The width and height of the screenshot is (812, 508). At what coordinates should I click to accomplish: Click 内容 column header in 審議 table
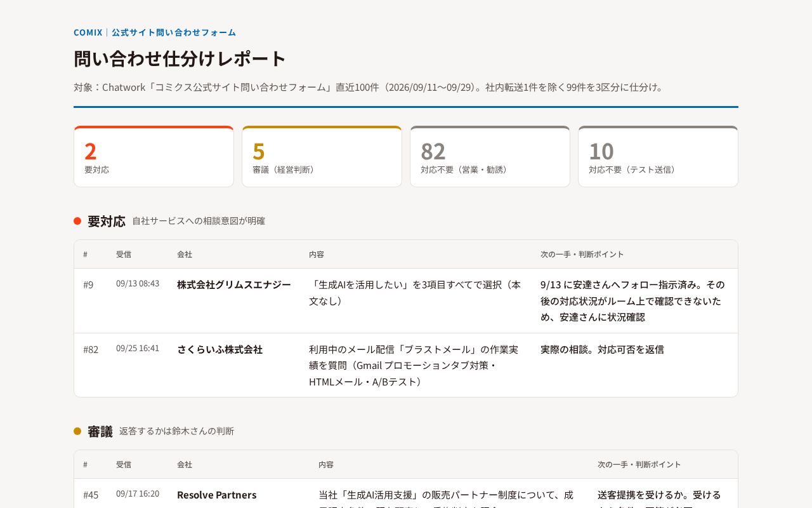coord(326,464)
